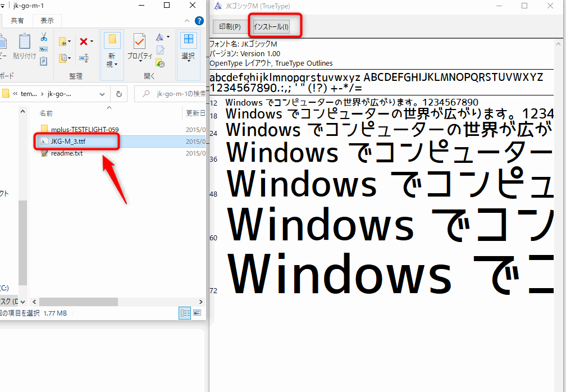
Task: Click the red X Delete icon
Action: click(83, 42)
